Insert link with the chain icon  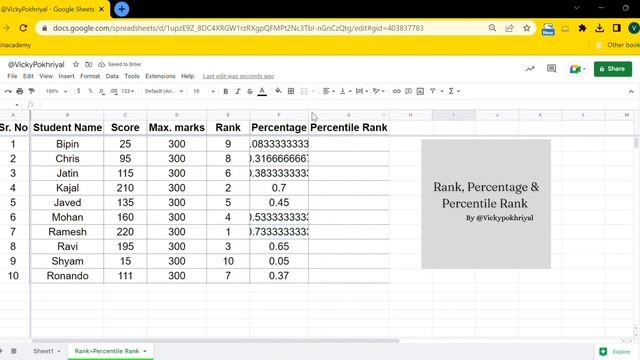[396, 91]
